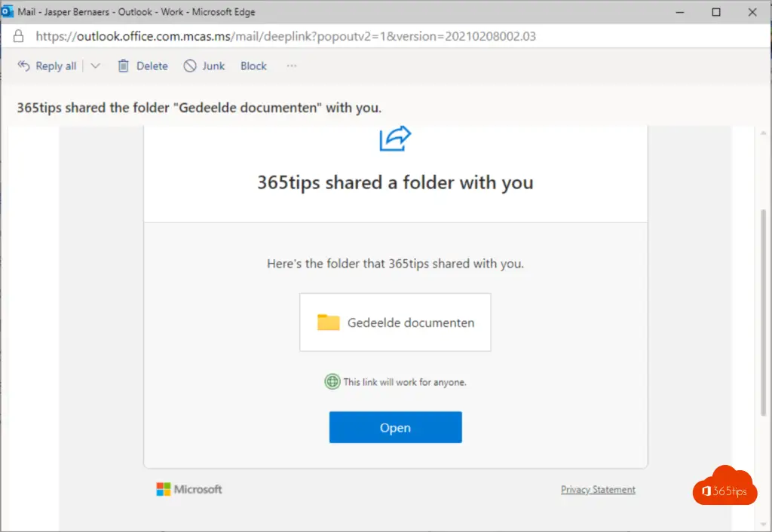Open the more actions ellipsis menu

pyautogui.click(x=292, y=66)
